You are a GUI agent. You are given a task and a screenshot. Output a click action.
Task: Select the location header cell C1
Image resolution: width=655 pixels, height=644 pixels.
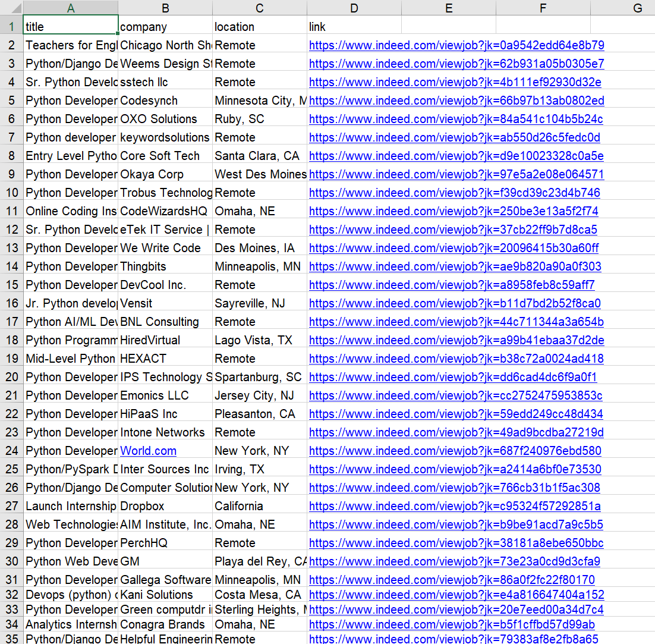click(x=259, y=26)
